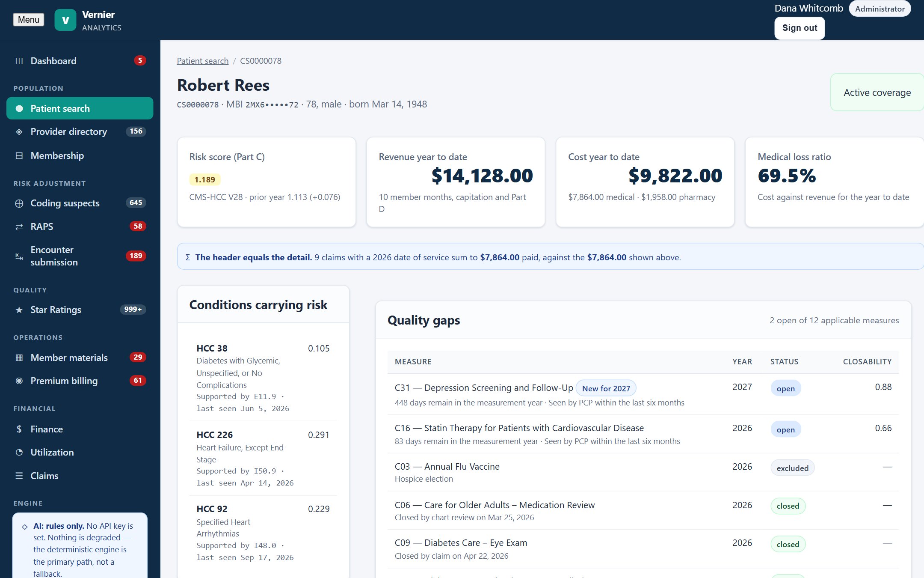Screen dimensions: 924x578
Task: Click the MEASURE column header
Action: tap(413, 362)
